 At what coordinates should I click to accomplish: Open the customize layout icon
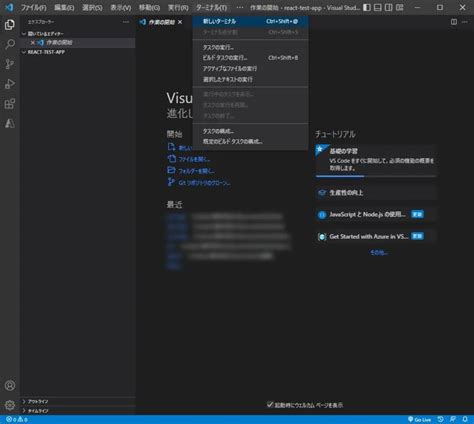pyautogui.click(x=400, y=7)
